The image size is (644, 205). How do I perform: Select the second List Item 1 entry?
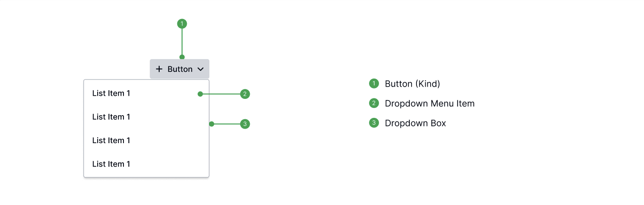coord(147,117)
